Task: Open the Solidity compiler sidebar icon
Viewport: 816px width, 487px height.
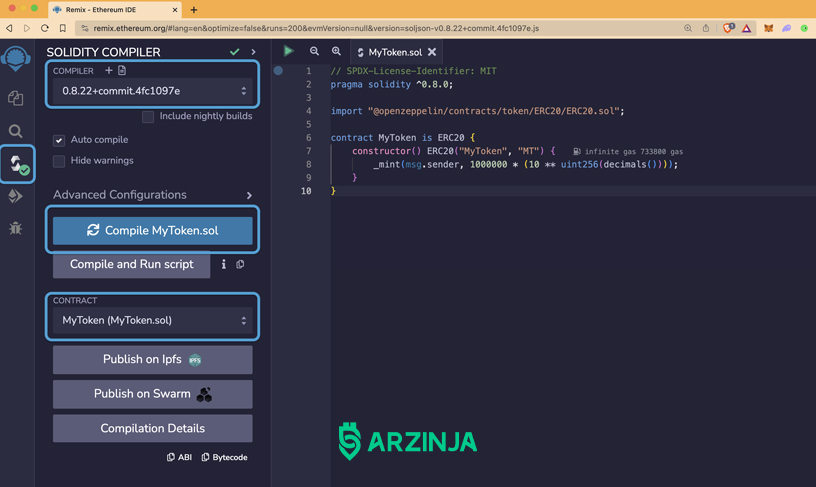Action: [x=18, y=164]
